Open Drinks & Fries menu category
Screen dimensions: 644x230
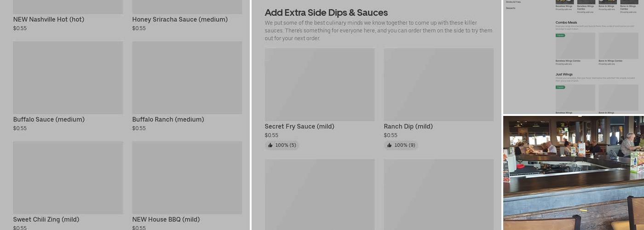click(513, 2)
